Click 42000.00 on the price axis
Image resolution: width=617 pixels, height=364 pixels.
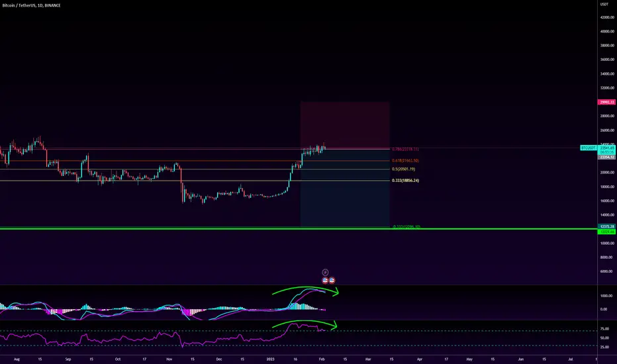click(608, 17)
